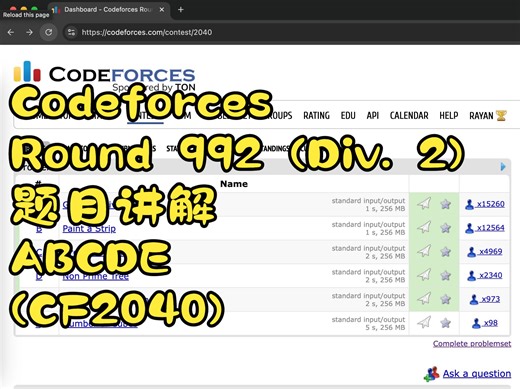Click the Codeforces logo
Viewport: 520px width, 389px height.
point(104,71)
